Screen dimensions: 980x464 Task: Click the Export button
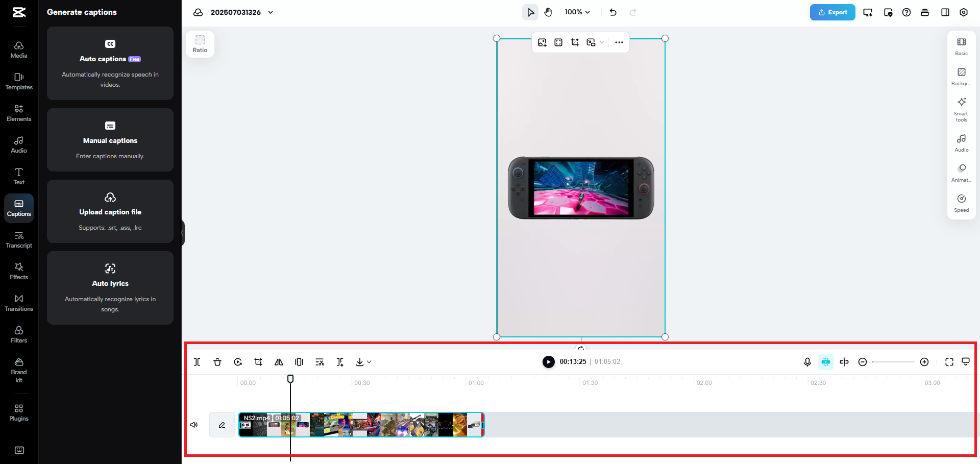tap(832, 12)
